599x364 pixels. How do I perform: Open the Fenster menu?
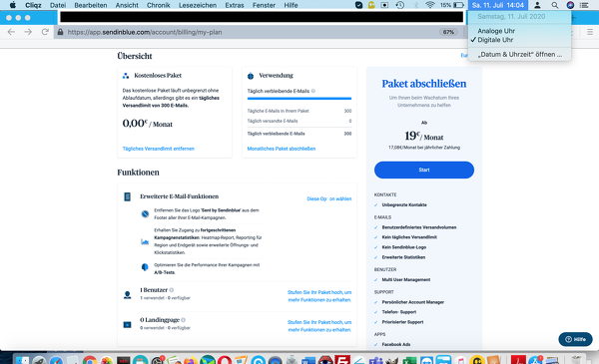tap(264, 5)
